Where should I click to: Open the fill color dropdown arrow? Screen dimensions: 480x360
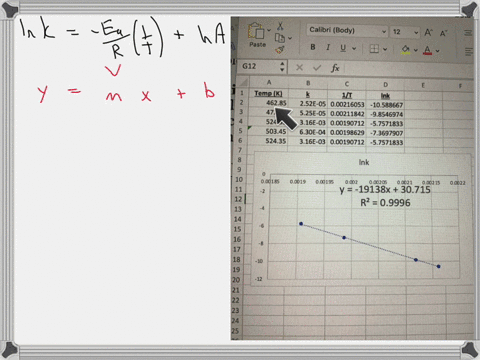(416, 50)
